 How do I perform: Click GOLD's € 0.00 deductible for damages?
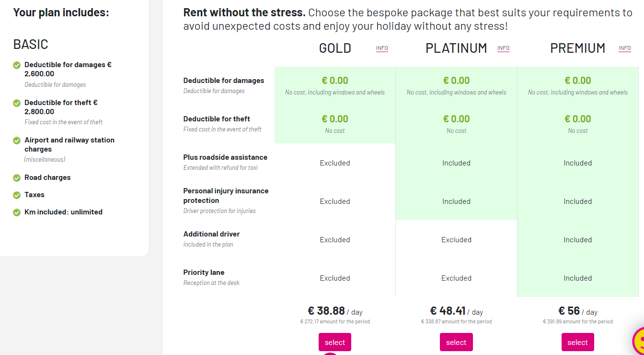coord(335,81)
